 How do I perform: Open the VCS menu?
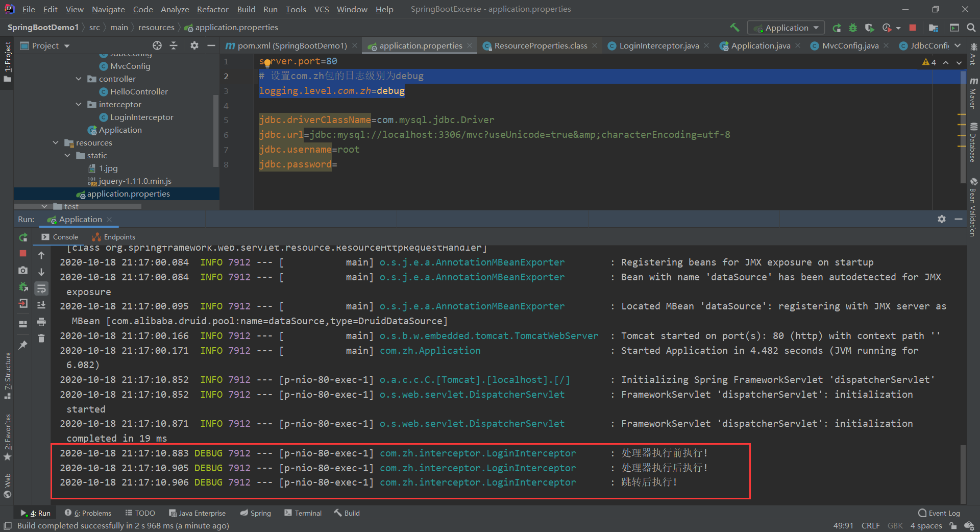(322, 9)
